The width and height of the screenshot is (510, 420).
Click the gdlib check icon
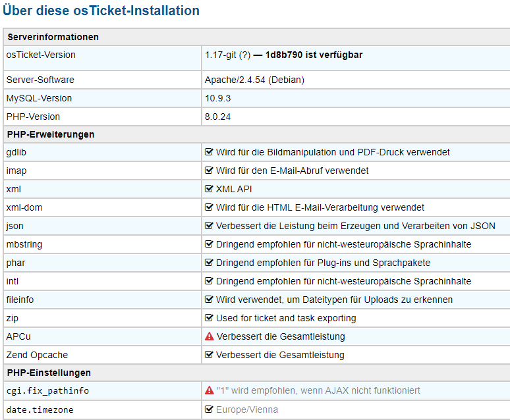[210, 152]
